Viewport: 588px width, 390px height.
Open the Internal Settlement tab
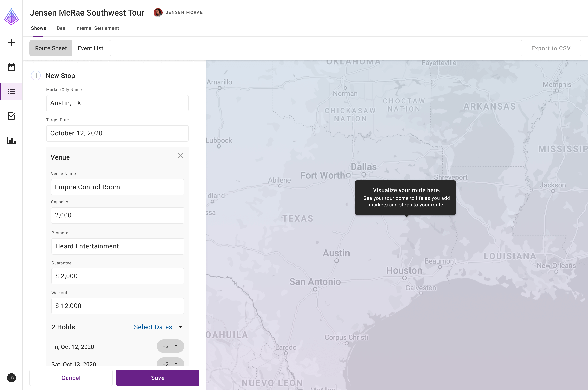click(x=97, y=28)
